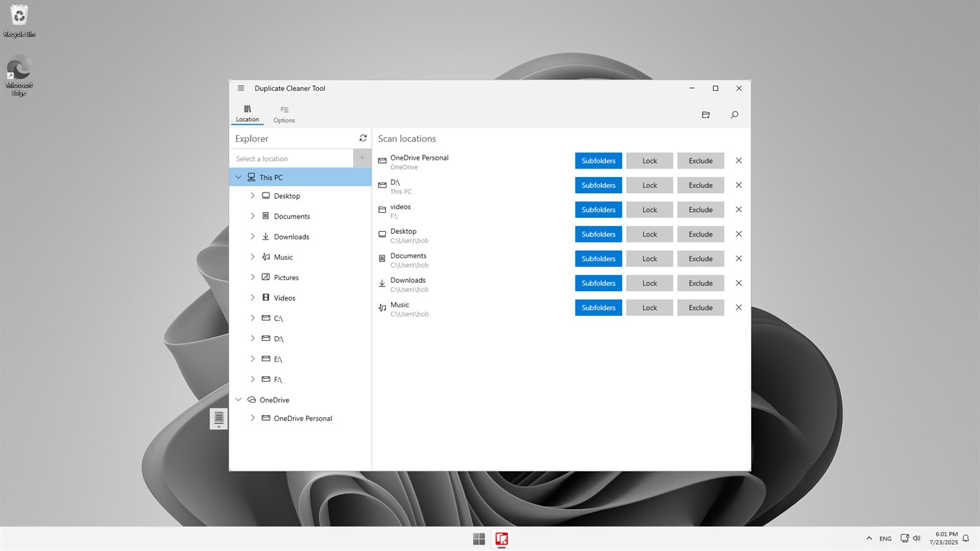Select the Location tab
Screen dimensions: 980x551
(247, 113)
